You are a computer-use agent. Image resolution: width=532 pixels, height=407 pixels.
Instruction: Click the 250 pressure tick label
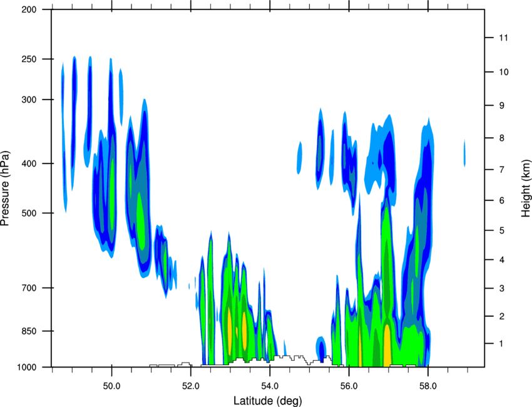click(29, 59)
